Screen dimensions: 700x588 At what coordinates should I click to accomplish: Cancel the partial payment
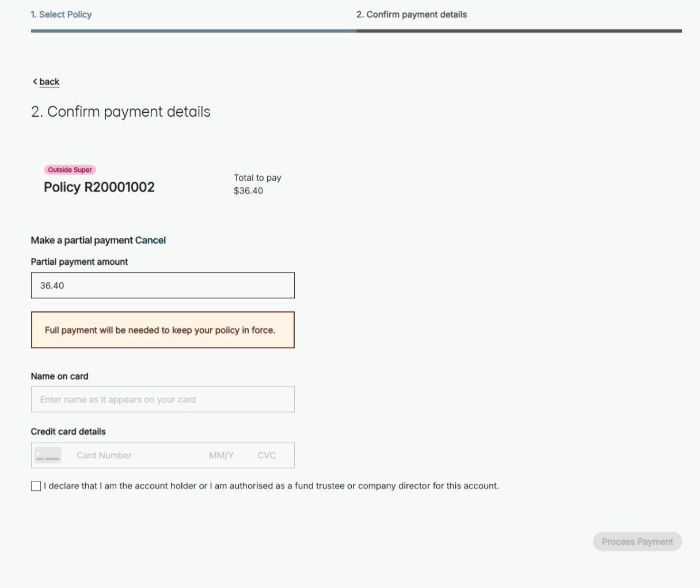pos(150,240)
